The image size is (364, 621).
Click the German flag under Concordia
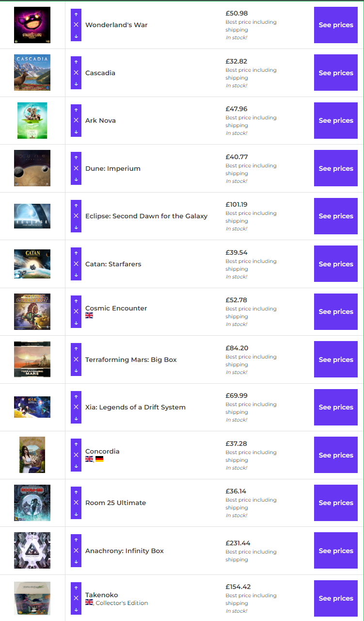coord(99,459)
